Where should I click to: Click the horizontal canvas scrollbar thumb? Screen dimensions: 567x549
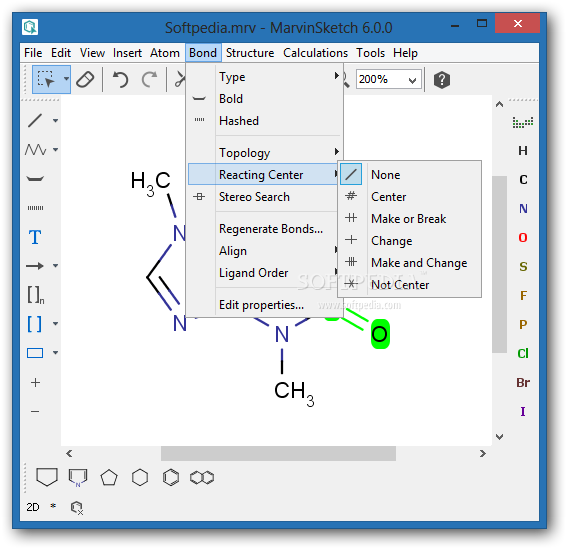[278, 454]
